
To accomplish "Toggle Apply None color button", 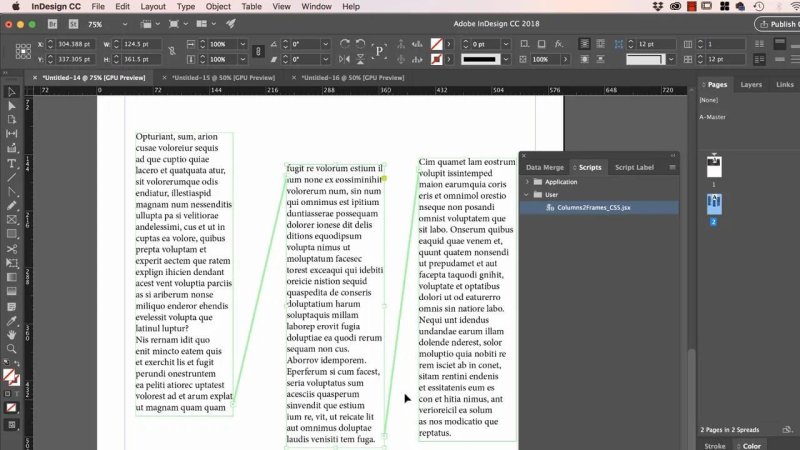I will pos(11,408).
